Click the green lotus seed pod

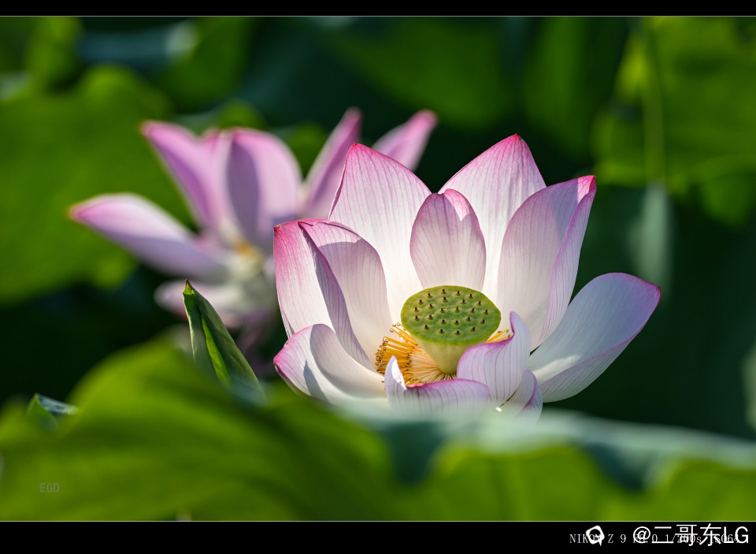[450, 316]
